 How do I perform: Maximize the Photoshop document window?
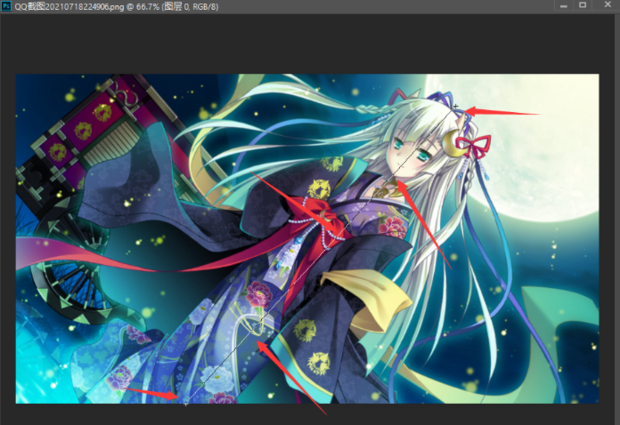582,5
